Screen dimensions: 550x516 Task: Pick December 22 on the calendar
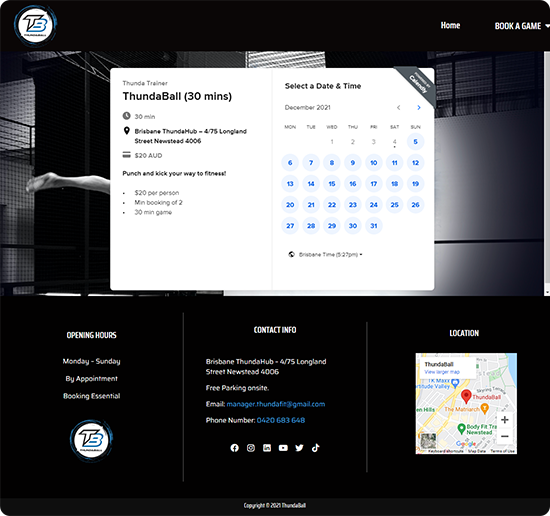click(x=332, y=205)
